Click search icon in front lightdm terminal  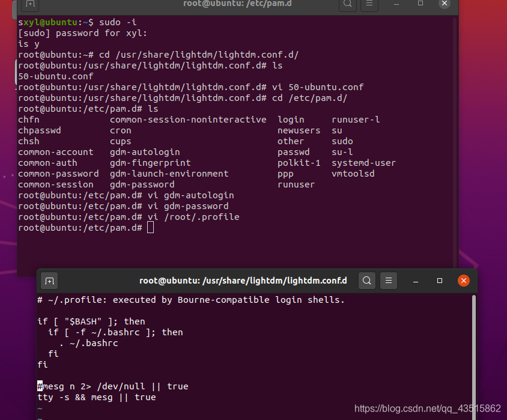(367, 281)
